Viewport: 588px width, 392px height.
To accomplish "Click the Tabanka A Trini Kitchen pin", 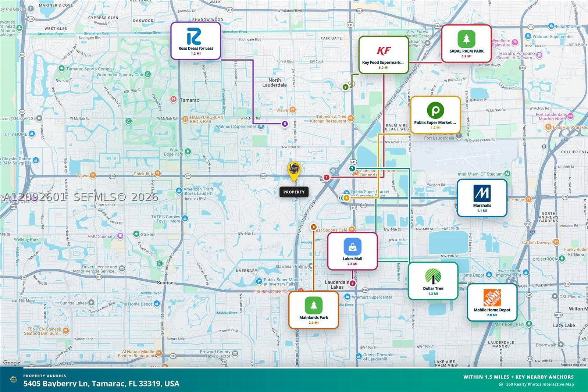I will [351, 118].
